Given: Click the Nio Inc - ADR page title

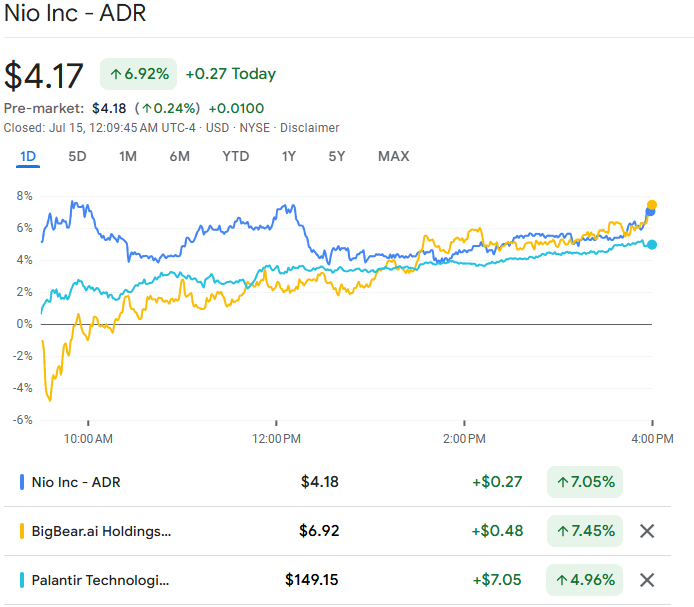Looking at the screenshot, I should point(75,12).
